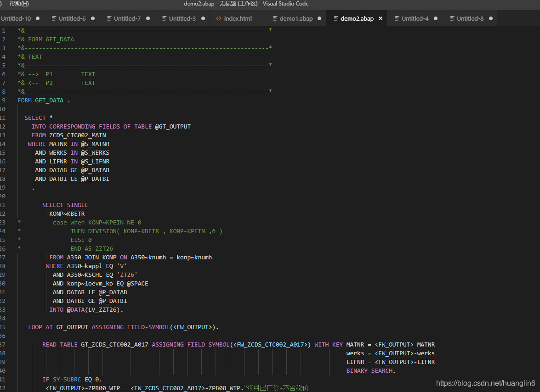540x392 pixels.
Task: Click '@S_LIFNR' on line 16
Action: [x=95, y=161]
